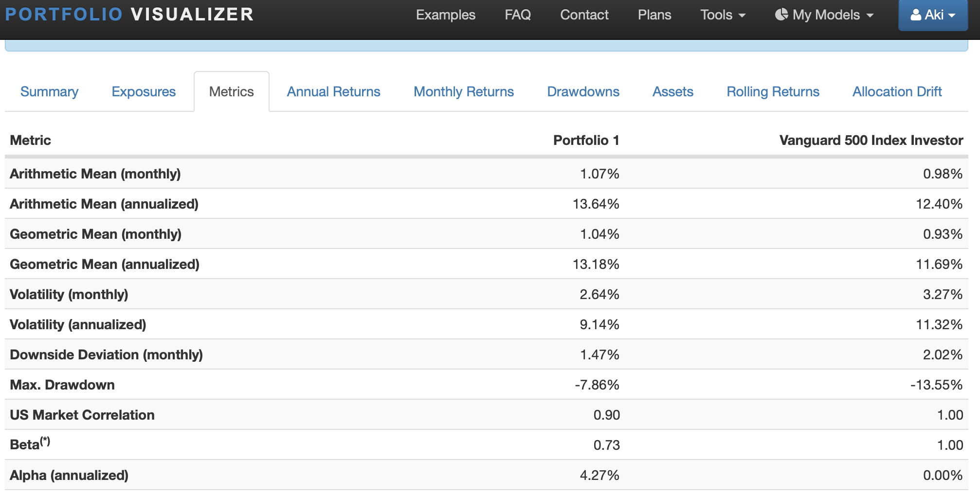Expand the Tools dropdown menu
The width and height of the screenshot is (980, 495).
coord(723,15)
